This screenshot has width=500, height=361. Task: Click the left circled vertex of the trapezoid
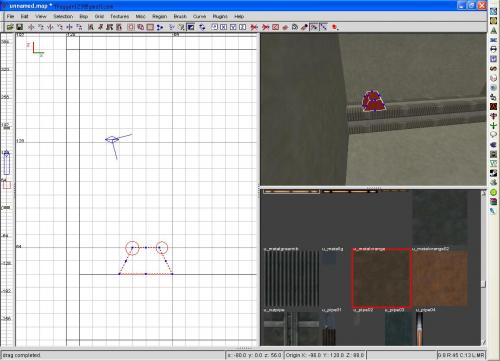click(x=132, y=248)
